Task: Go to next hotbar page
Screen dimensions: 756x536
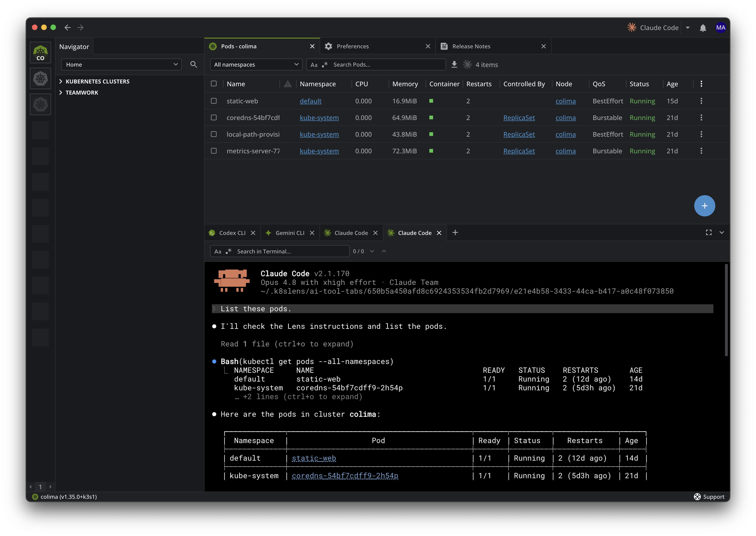Action: tap(50, 487)
